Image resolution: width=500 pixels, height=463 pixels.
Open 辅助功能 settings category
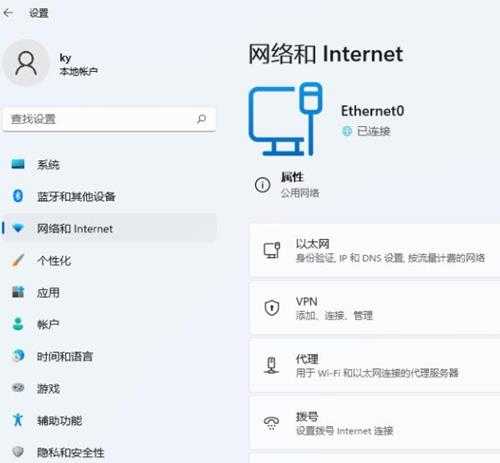pos(109,420)
